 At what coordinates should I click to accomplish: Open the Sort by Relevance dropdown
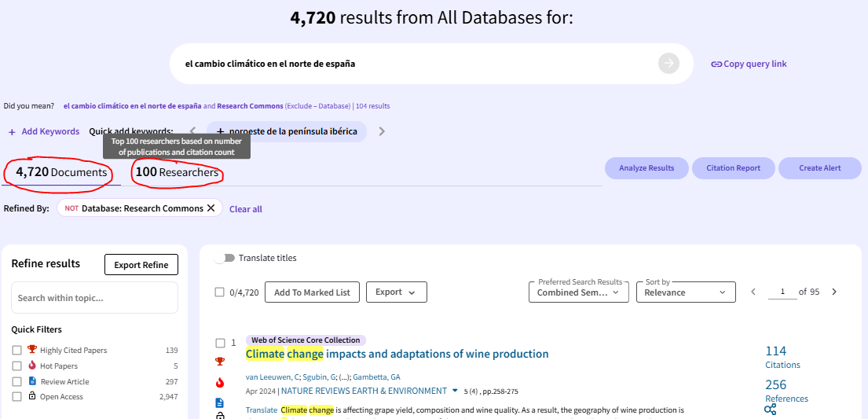tap(686, 292)
